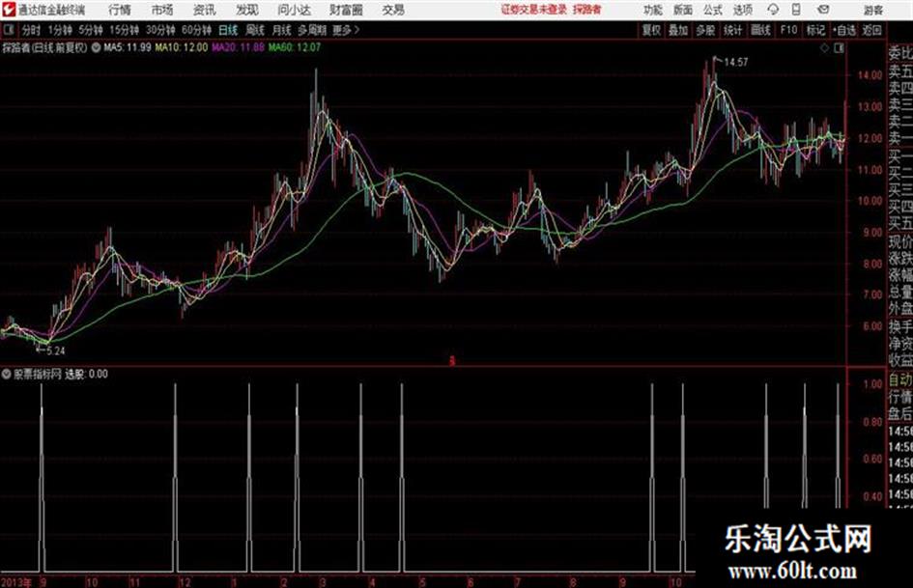The height and width of the screenshot is (588, 913).
Task: Click the 2013年 date axis label
Action: 16,582
